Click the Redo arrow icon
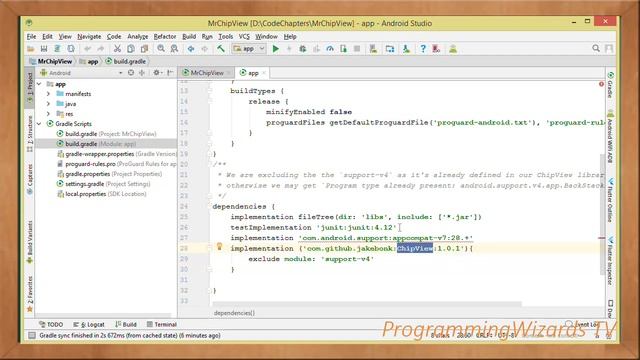Viewport: 640px width, 360px height. pyautogui.click(x=100, y=49)
